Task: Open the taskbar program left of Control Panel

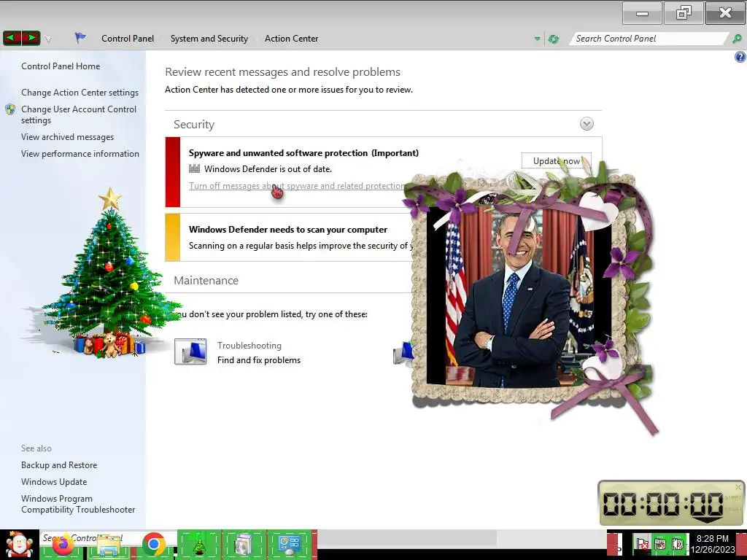Action: [244, 545]
